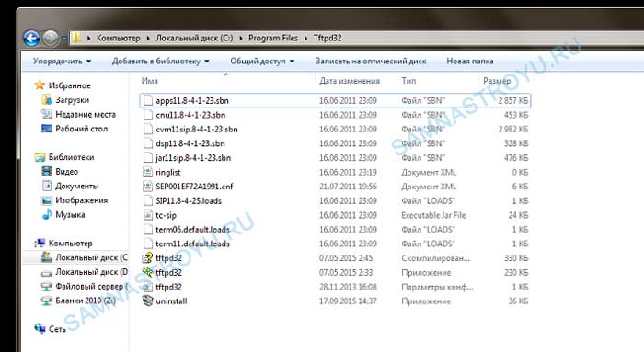Expand arrow after Локальный диск (C:) breadcrumb
The height and width of the screenshot is (352, 644).
coord(241,39)
